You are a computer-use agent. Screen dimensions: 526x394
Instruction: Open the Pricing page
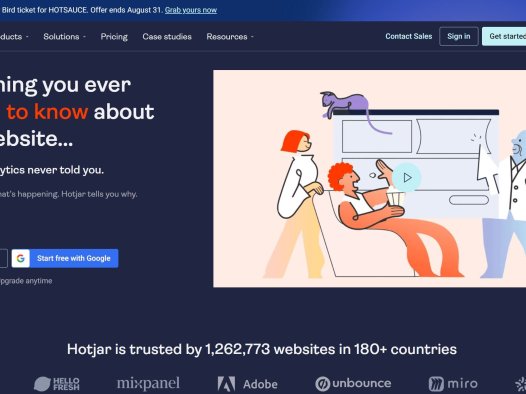click(x=114, y=37)
